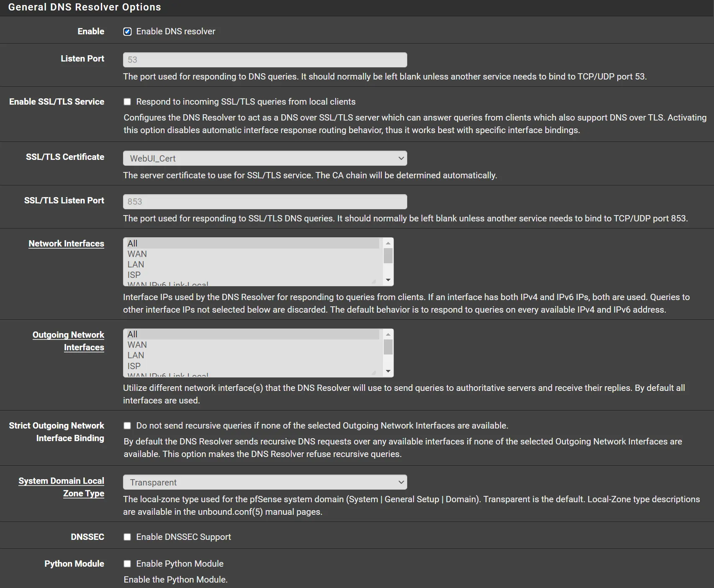Select ISP in Network Interfaces list
This screenshot has width=714, height=588.
pyautogui.click(x=134, y=275)
